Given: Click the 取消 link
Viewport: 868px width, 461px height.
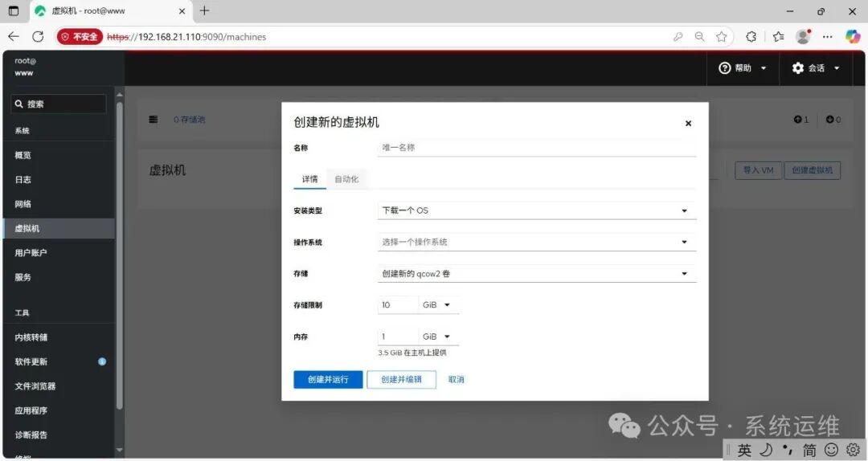Looking at the screenshot, I should pyautogui.click(x=456, y=379).
